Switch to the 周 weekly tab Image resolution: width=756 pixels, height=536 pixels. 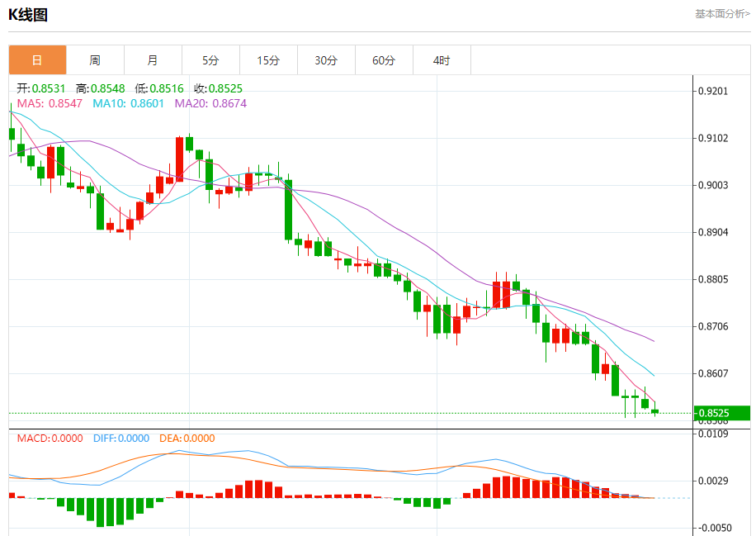coord(96,60)
